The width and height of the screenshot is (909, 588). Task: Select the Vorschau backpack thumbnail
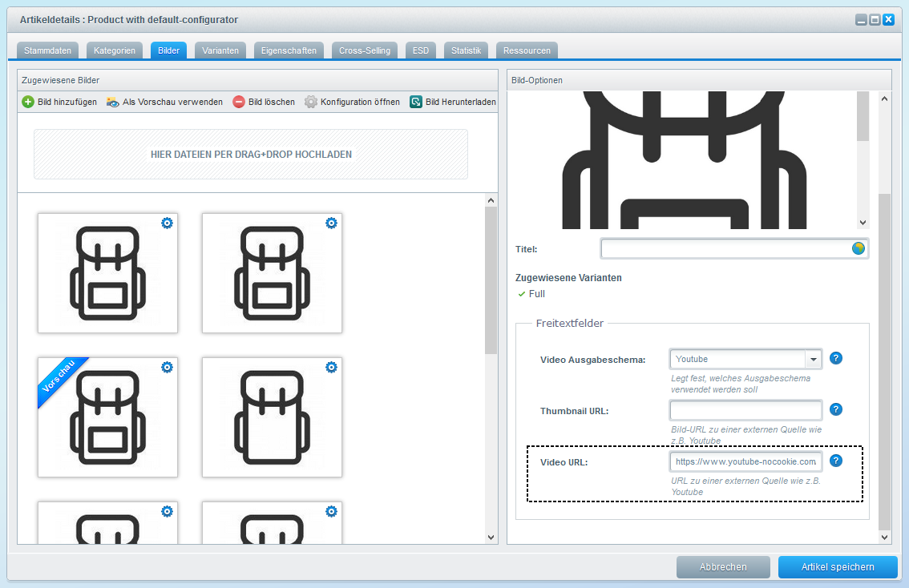108,417
